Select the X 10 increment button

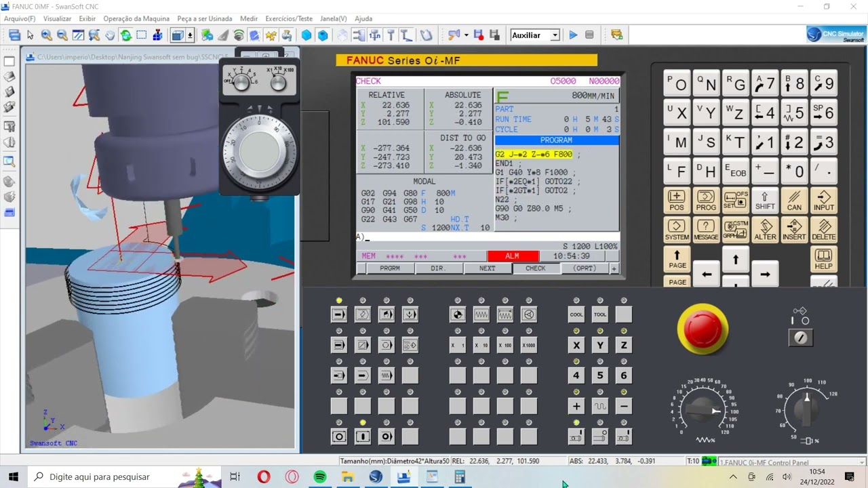click(481, 345)
